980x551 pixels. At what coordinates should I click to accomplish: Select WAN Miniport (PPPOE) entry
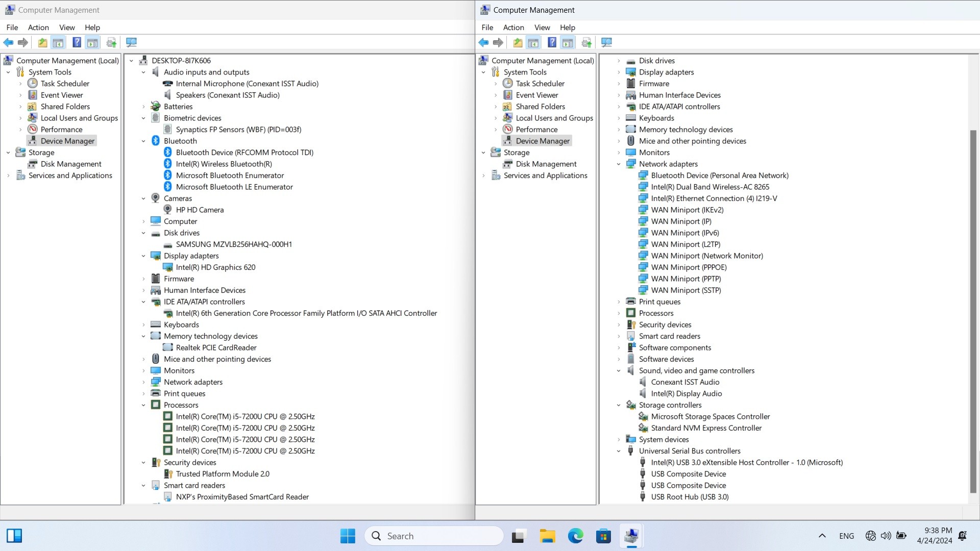coord(689,267)
